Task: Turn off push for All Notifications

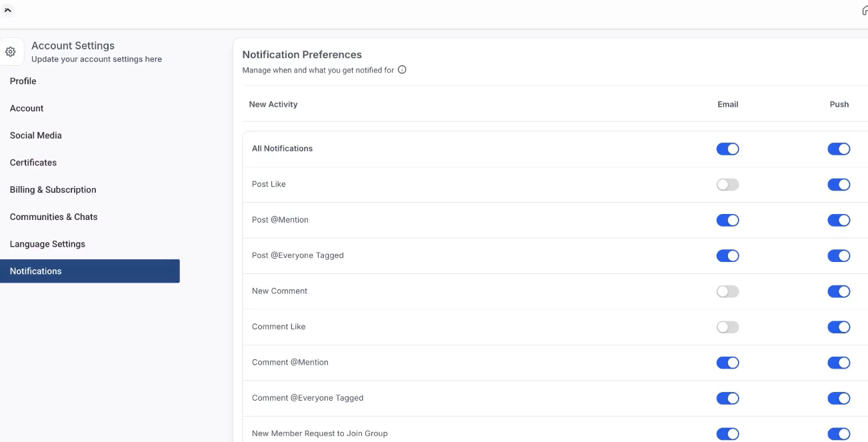Action: coord(839,149)
